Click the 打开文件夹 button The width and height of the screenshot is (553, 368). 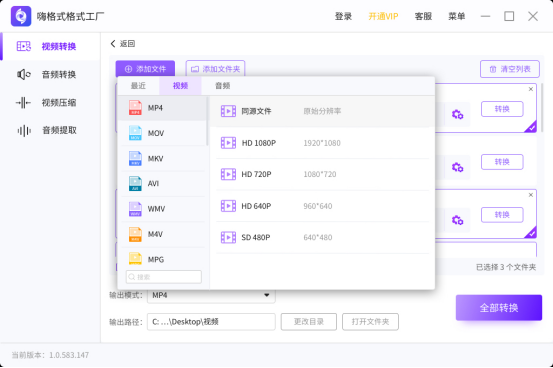point(370,322)
